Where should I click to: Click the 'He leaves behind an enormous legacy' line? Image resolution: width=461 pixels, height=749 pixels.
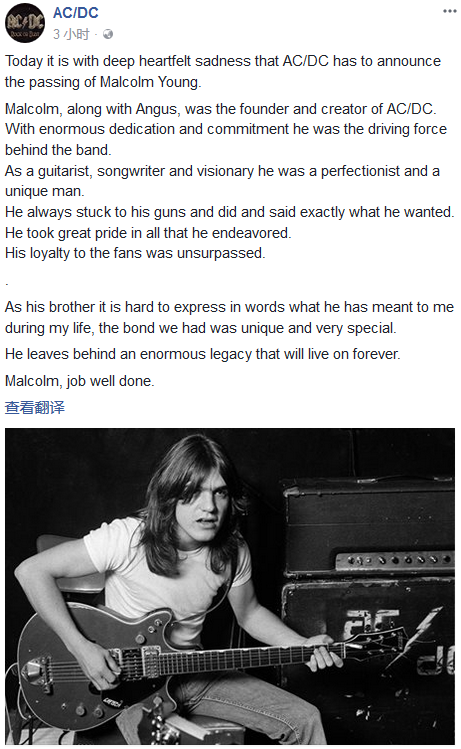tap(203, 354)
